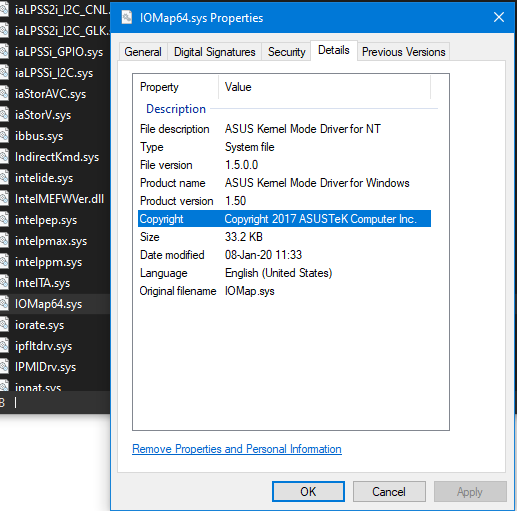Click the file icon beside IndirectKmd.sys
The width and height of the screenshot is (517, 511).
[x=4, y=157]
